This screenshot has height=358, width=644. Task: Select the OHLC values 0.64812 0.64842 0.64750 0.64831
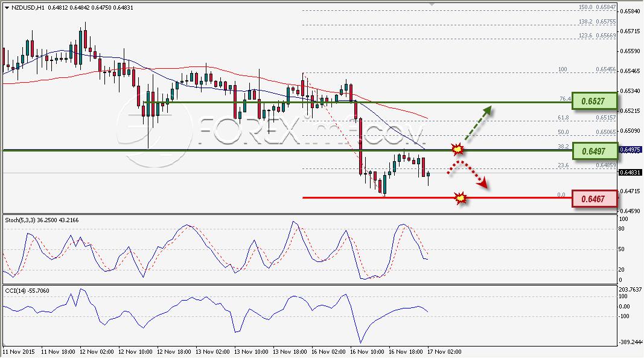tap(91, 7)
